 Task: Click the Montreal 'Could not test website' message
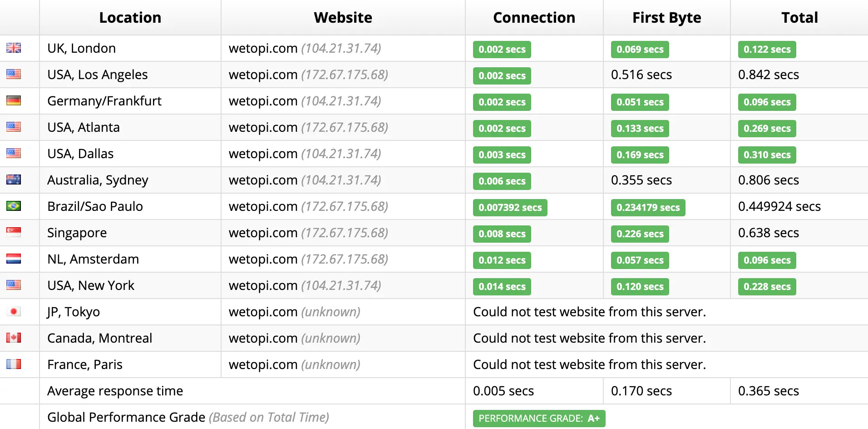coord(590,338)
